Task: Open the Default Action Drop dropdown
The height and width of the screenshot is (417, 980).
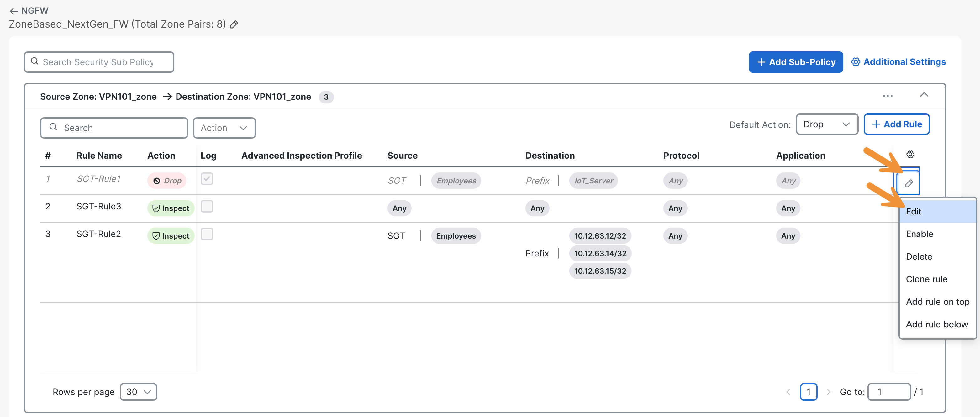Action: click(x=827, y=124)
